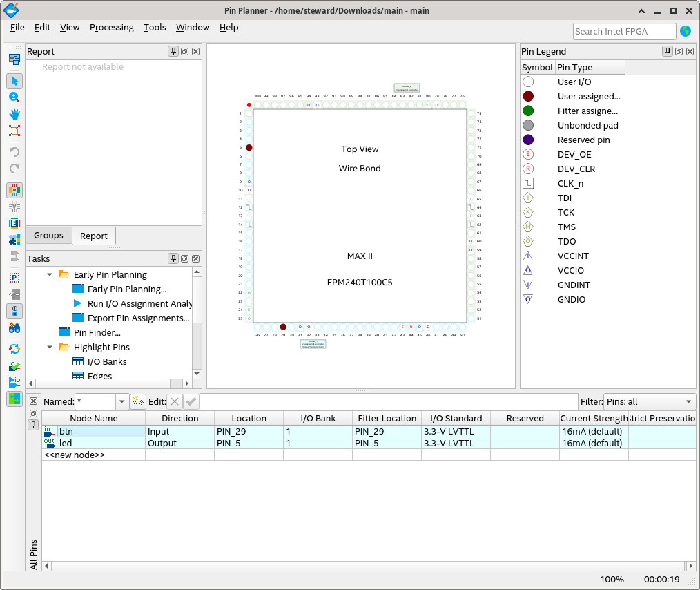This screenshot has height=590, width=700.
Task: Open Export Pin Assignments... task
Action: (138, 318)
